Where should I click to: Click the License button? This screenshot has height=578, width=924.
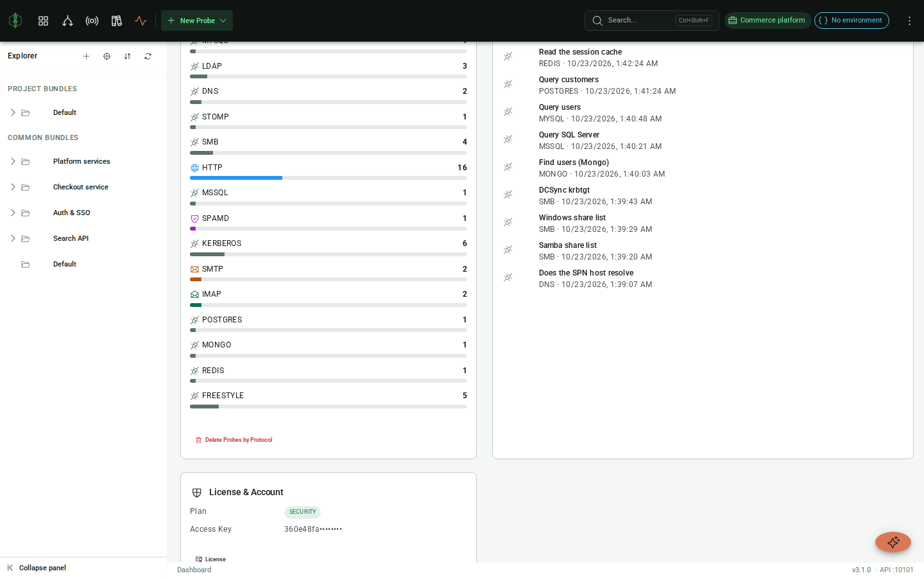(211, 559)
